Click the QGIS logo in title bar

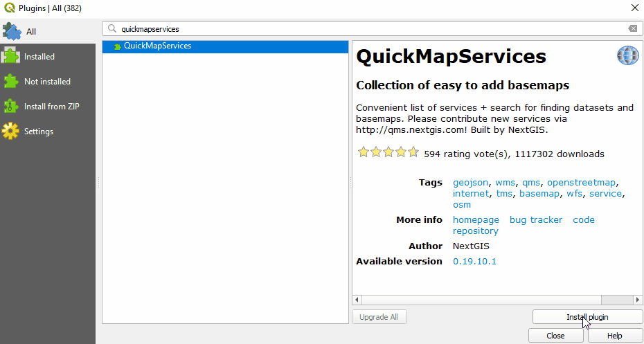pyautogui.click(x=10, y=8)
